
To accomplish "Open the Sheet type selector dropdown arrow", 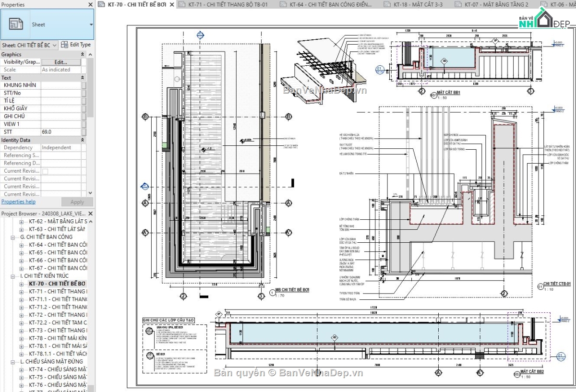I will 91,24.
